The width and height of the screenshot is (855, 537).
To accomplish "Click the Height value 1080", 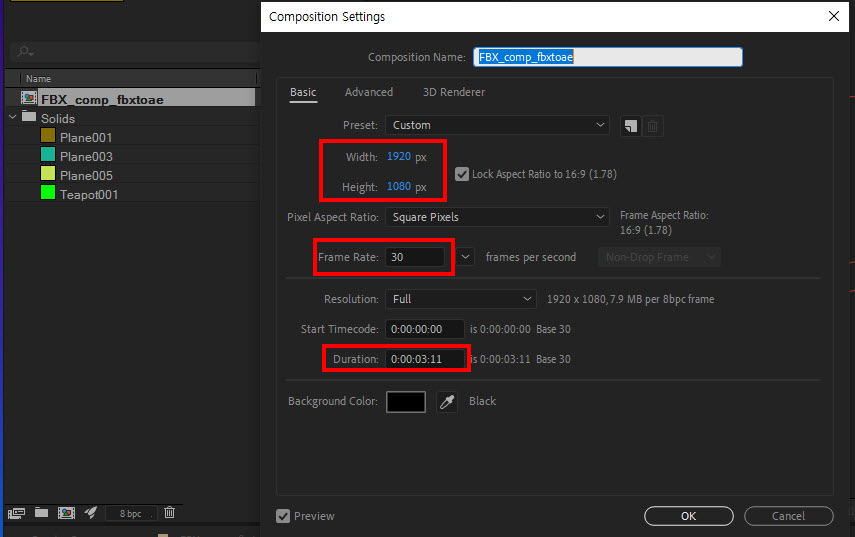I will [x=399, y=186].
